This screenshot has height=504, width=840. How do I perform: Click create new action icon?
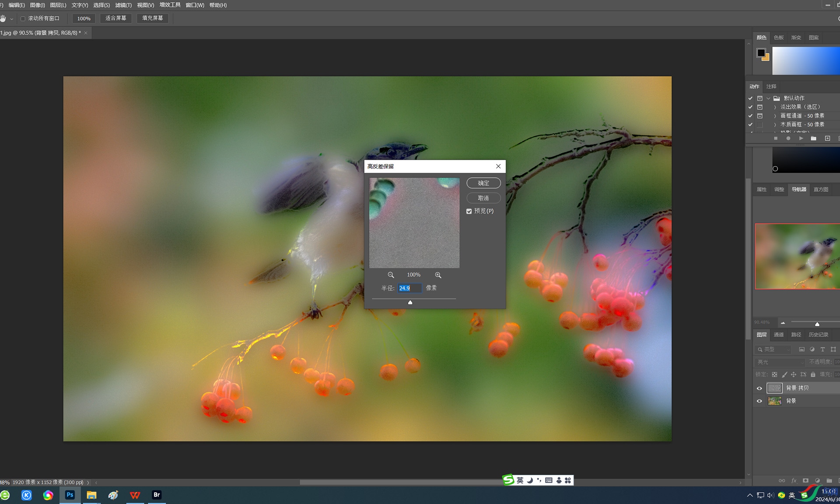pos(827,138)
